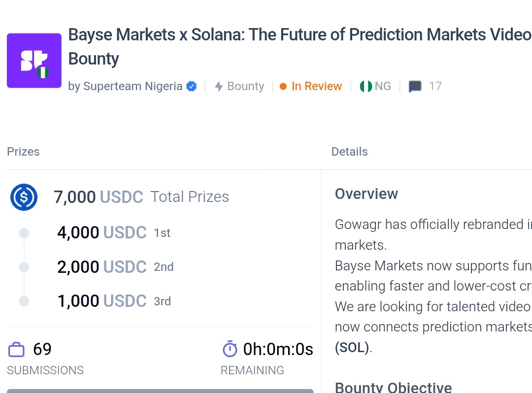The image size is (532, 393).
Task: Click the USDC coin icon
Action: point(24,197)
